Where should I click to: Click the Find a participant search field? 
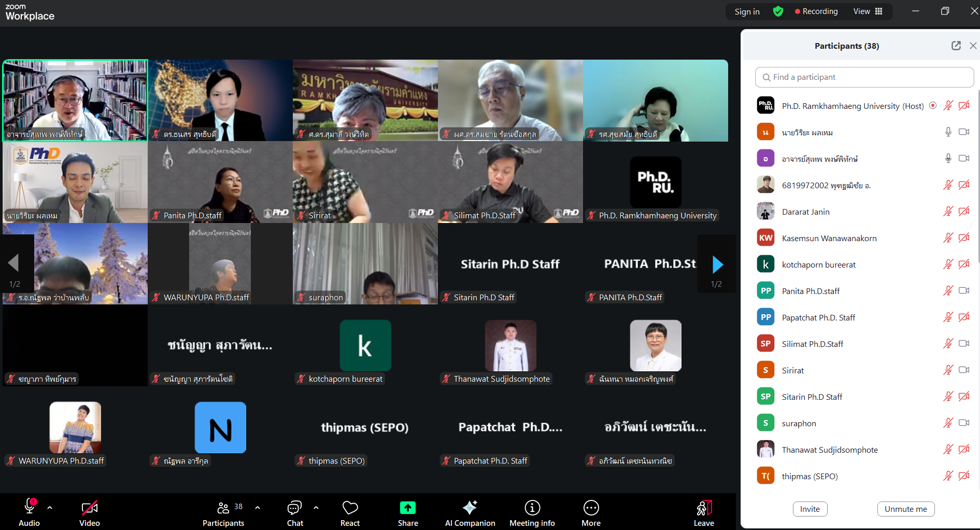pos(864,77)
